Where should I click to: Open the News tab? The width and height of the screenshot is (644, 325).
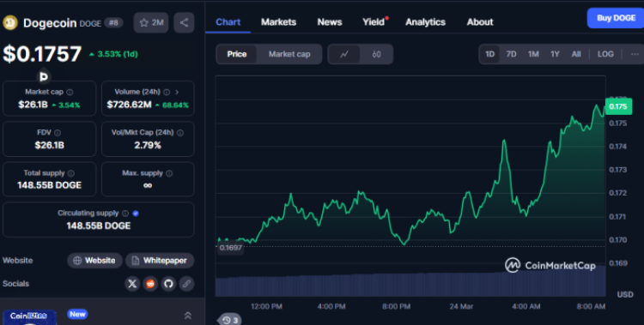coord(330,22)
